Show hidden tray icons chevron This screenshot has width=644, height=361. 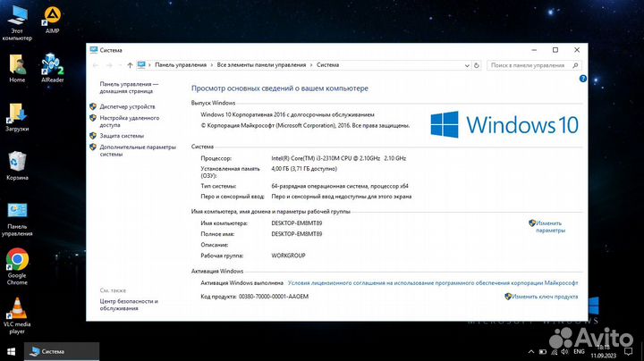[x=530, y=351]
